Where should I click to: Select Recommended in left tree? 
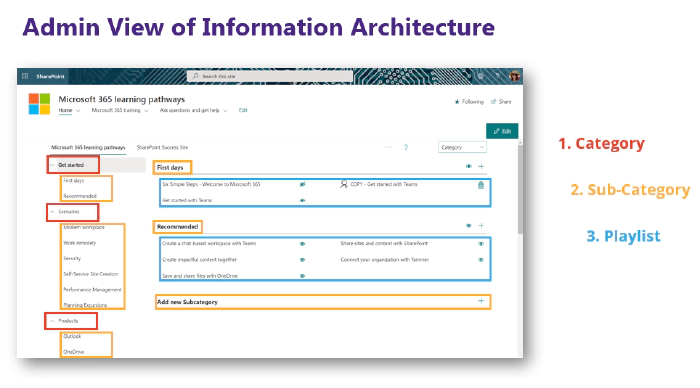point(80,196)
